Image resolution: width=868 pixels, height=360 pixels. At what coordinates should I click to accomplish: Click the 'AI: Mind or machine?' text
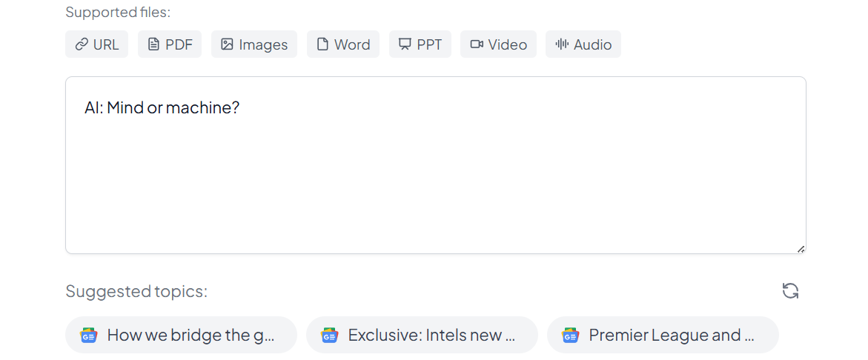162,108
